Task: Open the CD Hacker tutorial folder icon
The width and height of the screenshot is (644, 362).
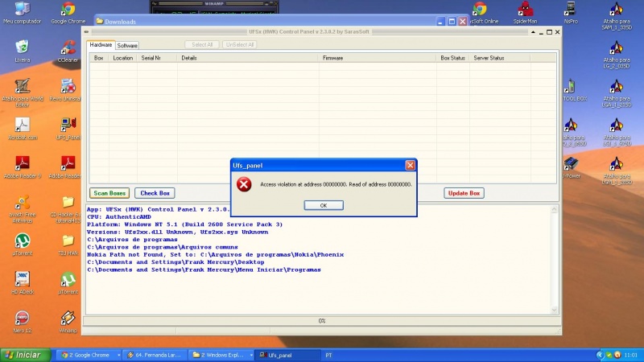Action: [x=66, y=209]
